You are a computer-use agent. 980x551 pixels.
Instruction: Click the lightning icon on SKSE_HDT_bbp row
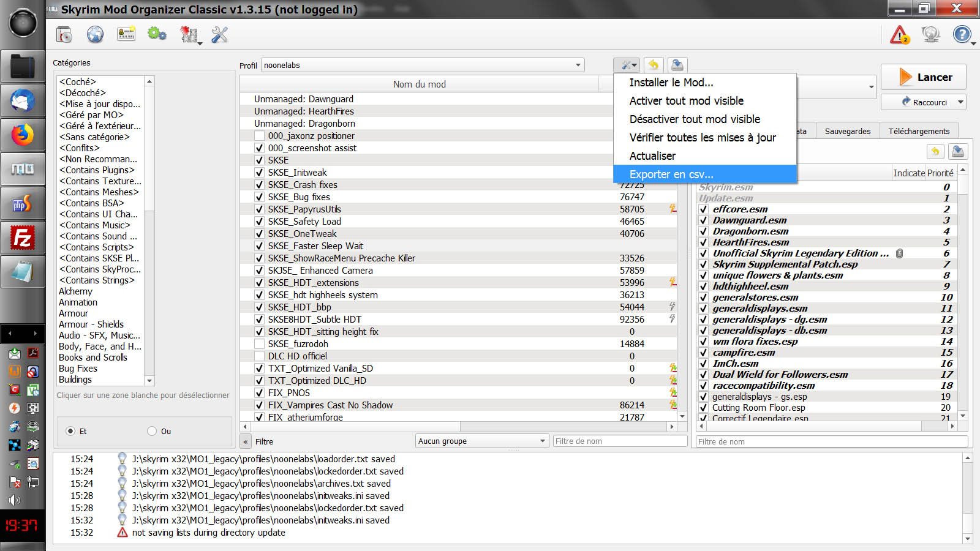pyautogui.click(x=673, y=307)
